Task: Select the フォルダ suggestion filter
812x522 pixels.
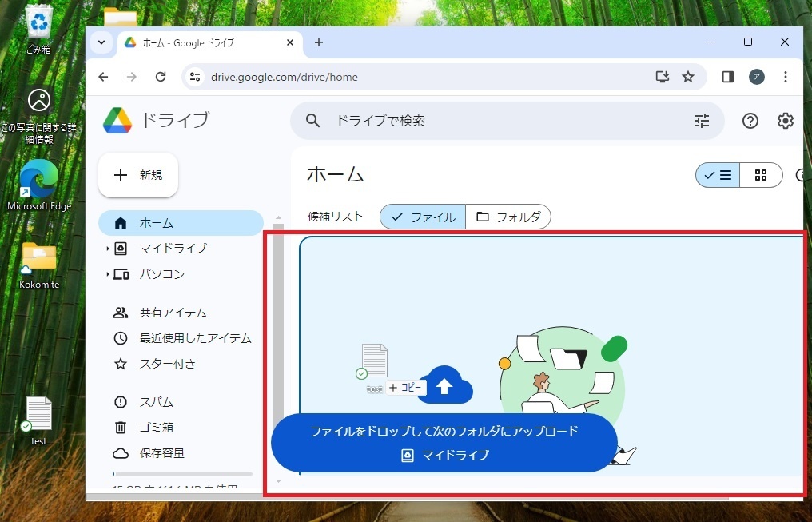Action: (x=508, y=217)
